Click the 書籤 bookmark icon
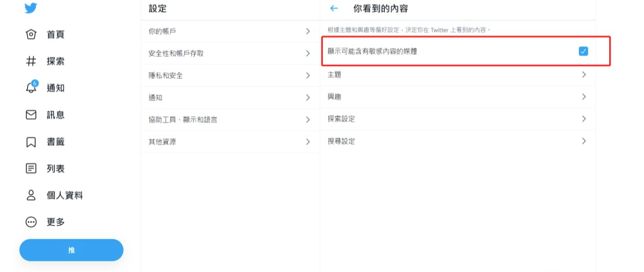644x272 pixels. pos(31,142)
